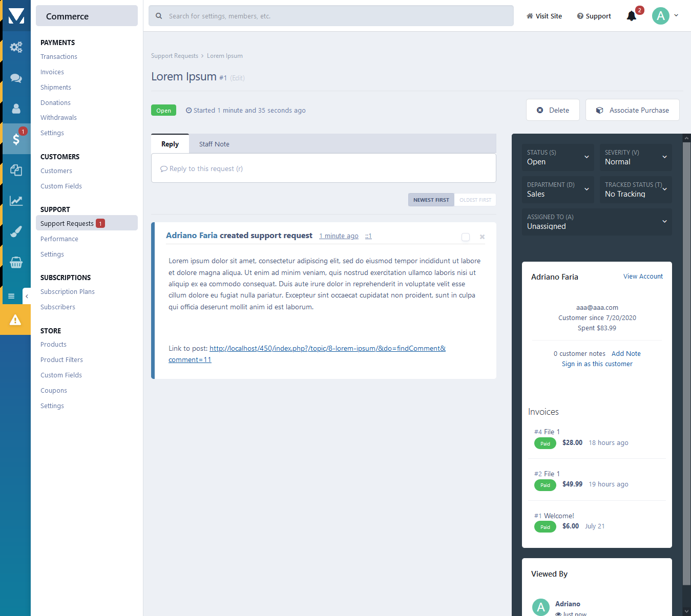691x616 pixels.
Task: Click the notifications bell icon
Action: coord(632,16)
